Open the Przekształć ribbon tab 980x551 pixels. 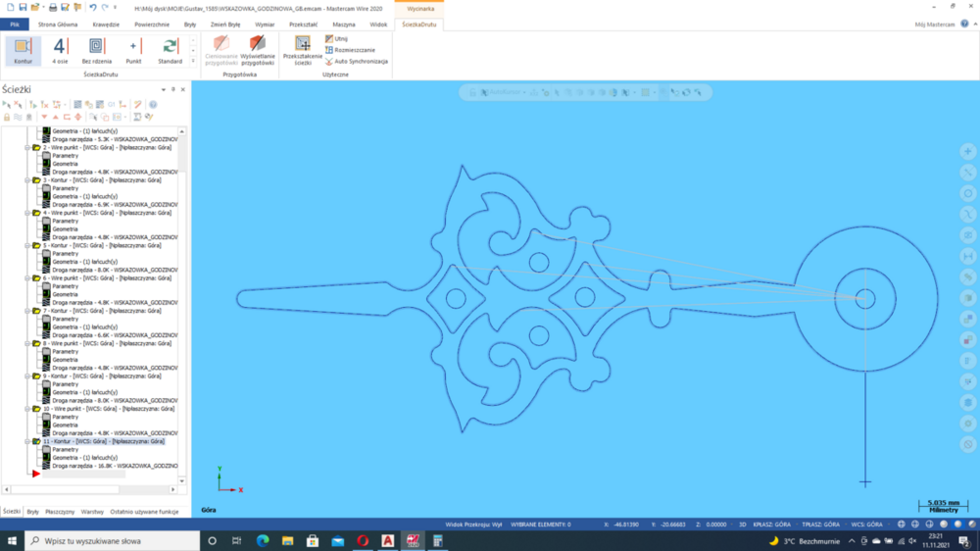303,25
